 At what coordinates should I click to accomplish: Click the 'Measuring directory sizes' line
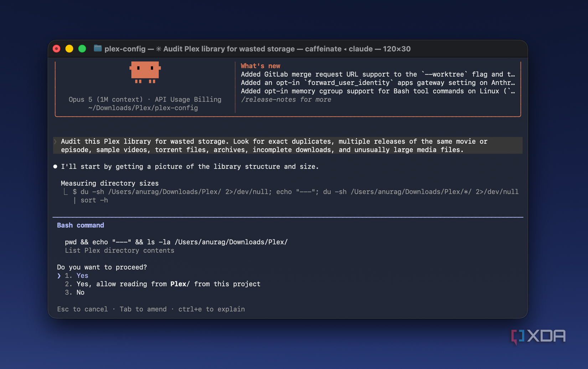click(x=110, y=183)
